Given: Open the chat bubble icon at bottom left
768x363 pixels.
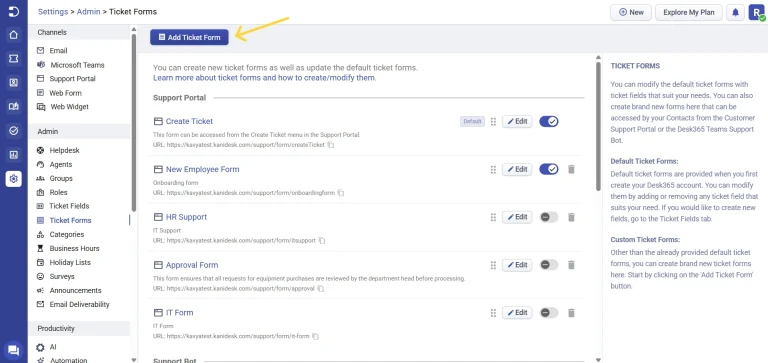Looking at the screenshot, I should 13,350.
